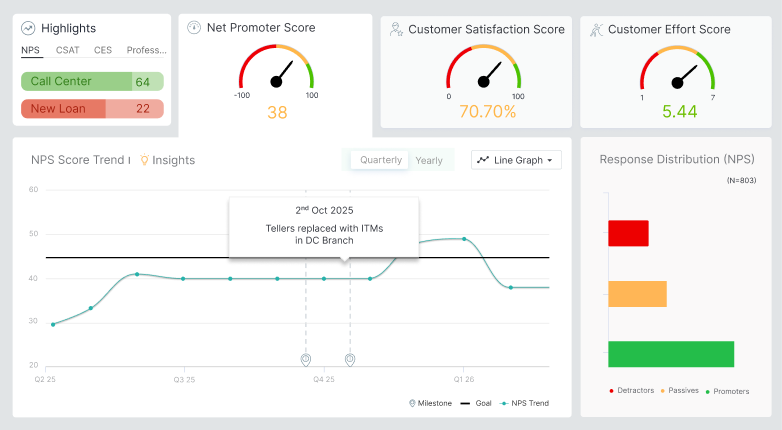Click the first milestone pin before Q4 25
Viewport: 782px width, 430px height.
pos(306,359)
